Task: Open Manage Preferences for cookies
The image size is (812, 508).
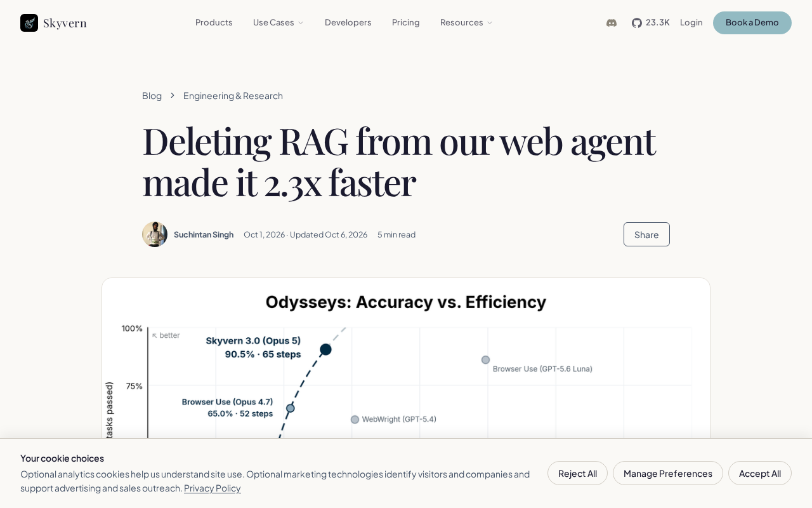Action: 668,473
